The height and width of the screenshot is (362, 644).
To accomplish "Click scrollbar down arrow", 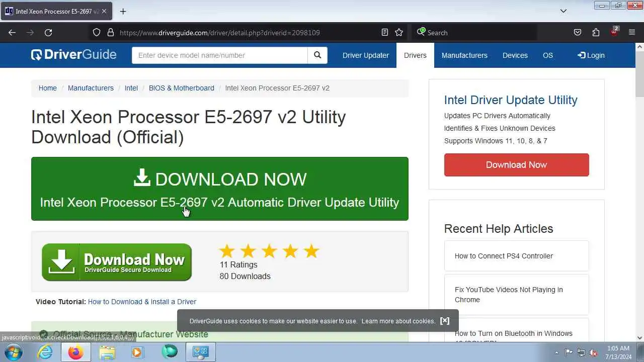I will click(x=639, y=338).
